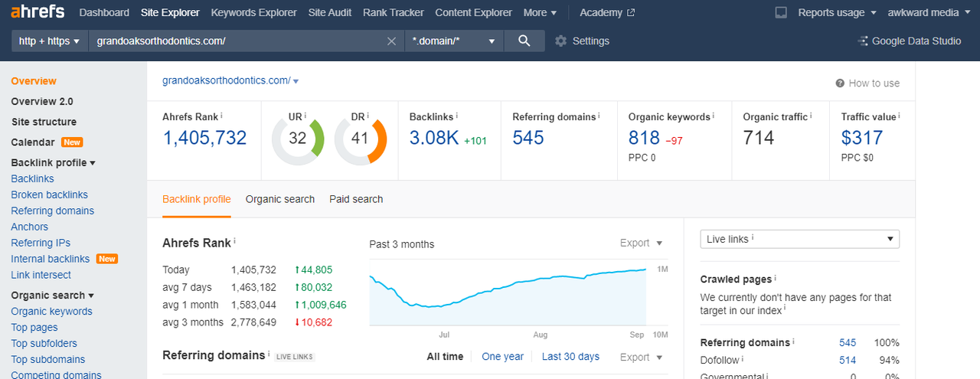980x379 pixels.
Task: Expand the More menu
Action: [x=540, y=12]
